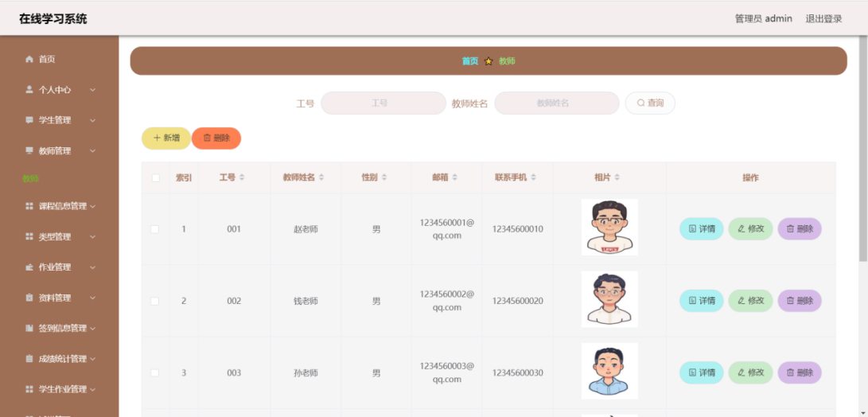Go to 首页 in the breadcrumb bar
868x417 pixels.
(470, 61)
